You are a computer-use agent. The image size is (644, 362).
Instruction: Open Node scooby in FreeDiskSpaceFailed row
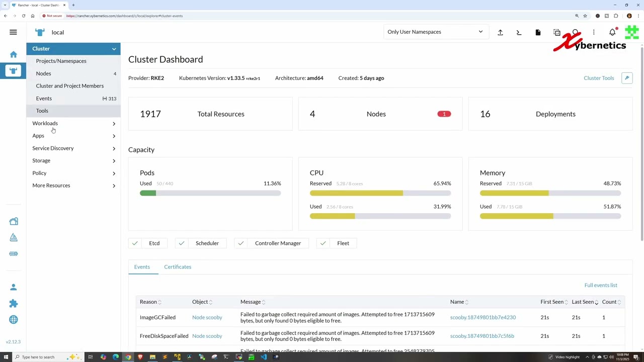click(x=207, y=336)
